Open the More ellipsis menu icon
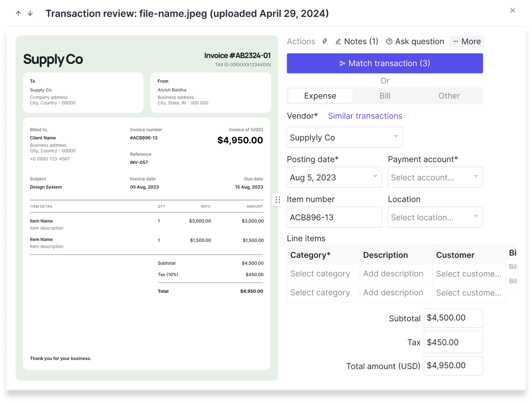 tap(456, 41)
